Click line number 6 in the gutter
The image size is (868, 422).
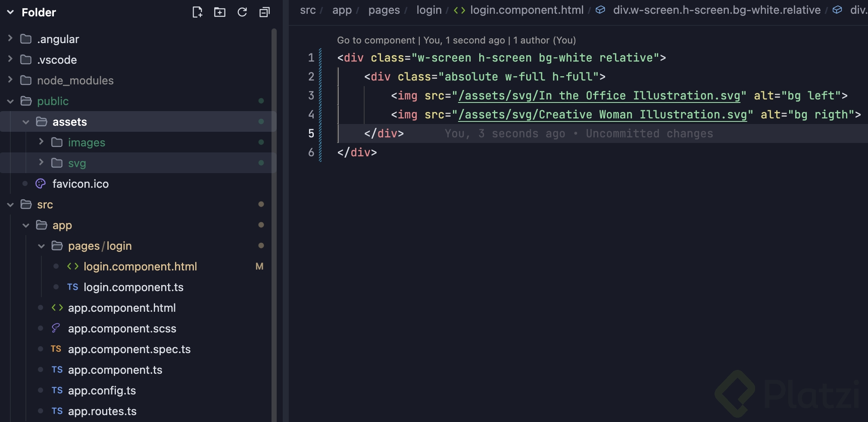pos(311,152)
